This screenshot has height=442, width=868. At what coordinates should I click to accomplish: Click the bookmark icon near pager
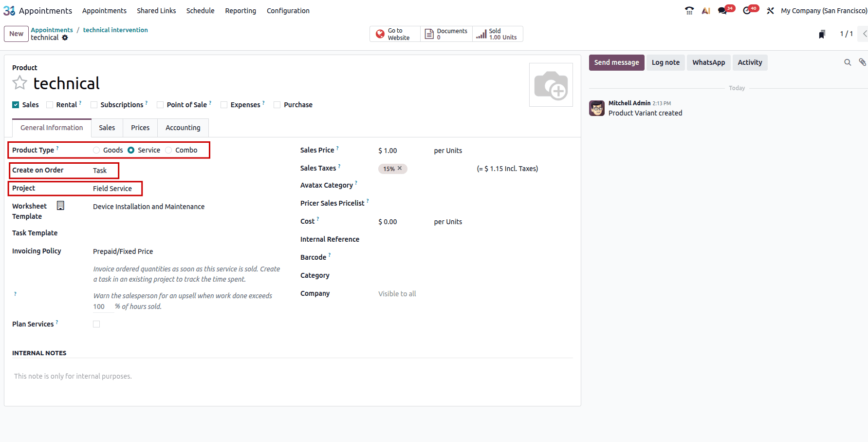point(822,34)
